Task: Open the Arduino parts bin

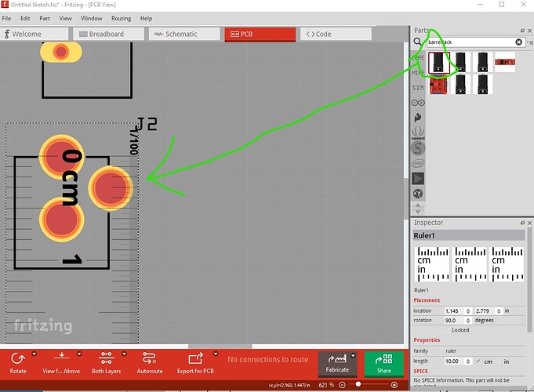Action: click(418, 103)
